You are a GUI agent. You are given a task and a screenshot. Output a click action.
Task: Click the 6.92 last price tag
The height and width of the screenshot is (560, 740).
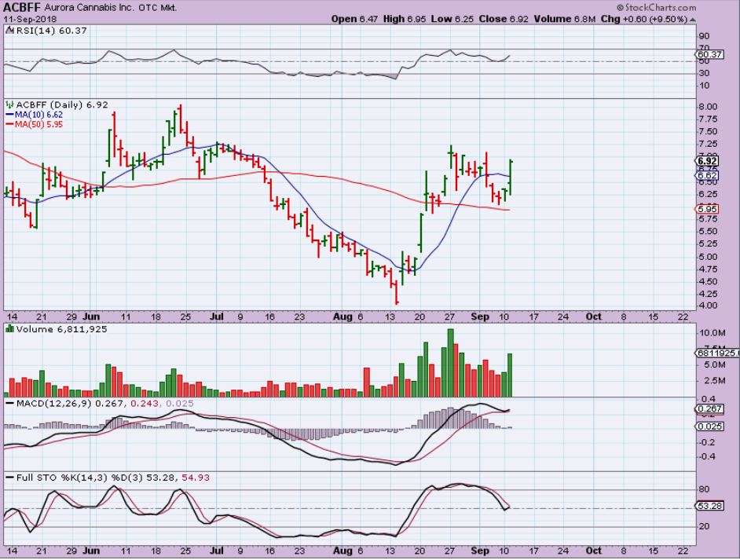tap(707, 161)
